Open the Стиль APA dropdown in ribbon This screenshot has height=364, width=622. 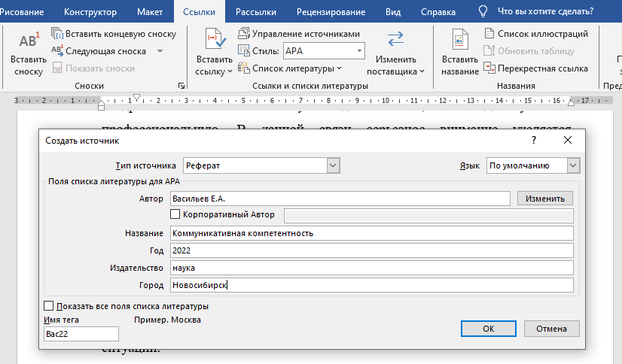pyautogui.click(x=359, y=51)
